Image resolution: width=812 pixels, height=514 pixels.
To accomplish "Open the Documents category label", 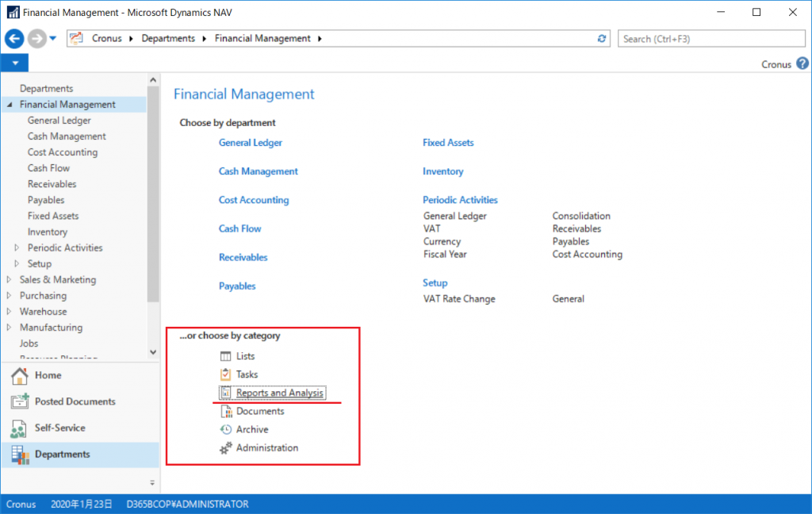I will pyautogui.click(x=260, y=412).
